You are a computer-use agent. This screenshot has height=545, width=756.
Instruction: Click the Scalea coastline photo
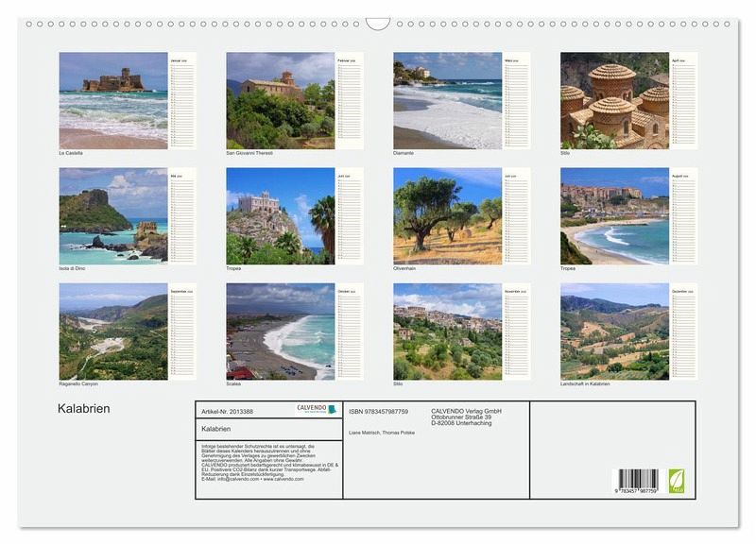(x=280, y=332)
